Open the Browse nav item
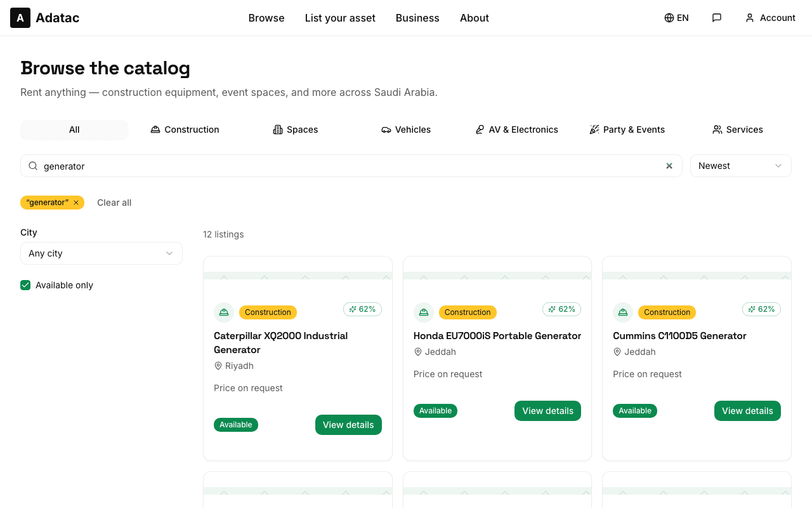This screenshot has height=508, width=812. [266, 18]
